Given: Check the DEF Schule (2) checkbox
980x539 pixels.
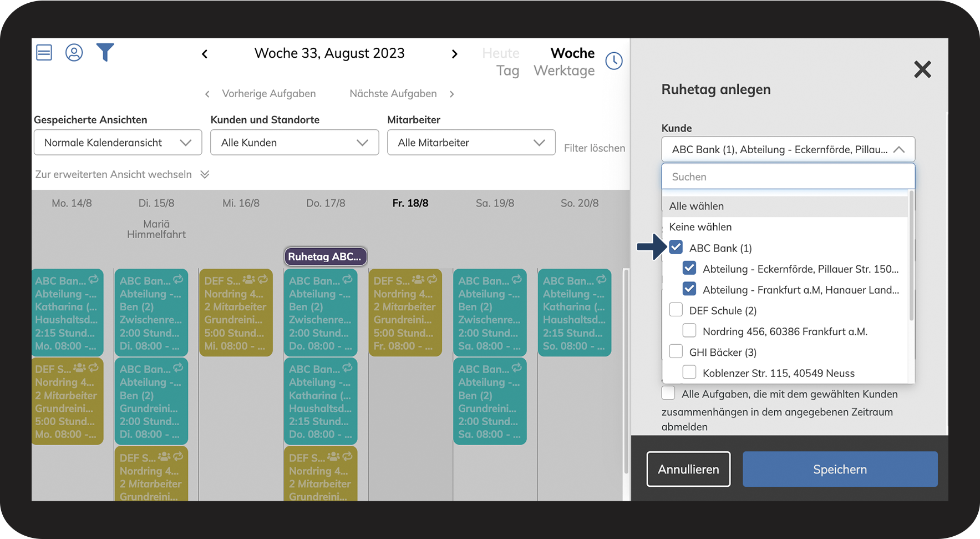Looking at the screenshot, I should point(676,310).
